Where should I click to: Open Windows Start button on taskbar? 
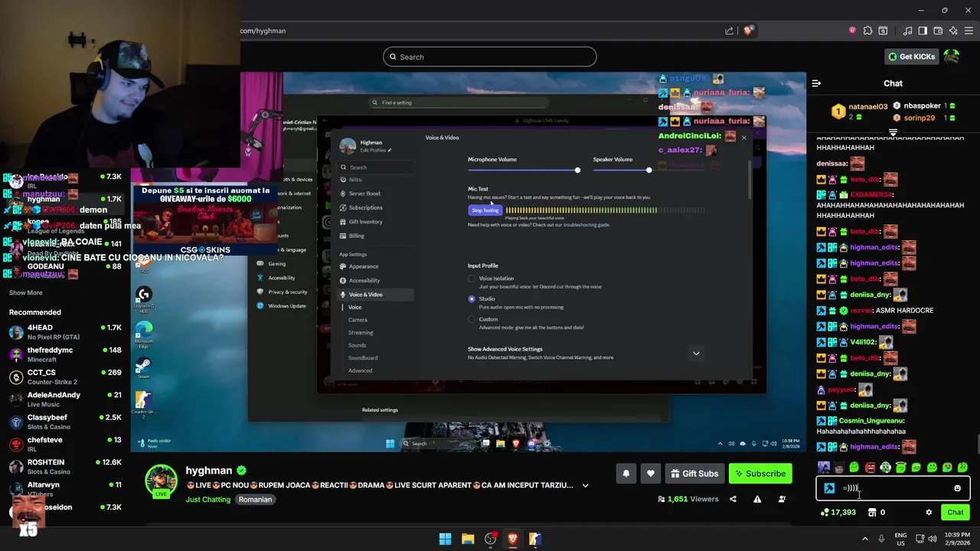coord(445,539)
